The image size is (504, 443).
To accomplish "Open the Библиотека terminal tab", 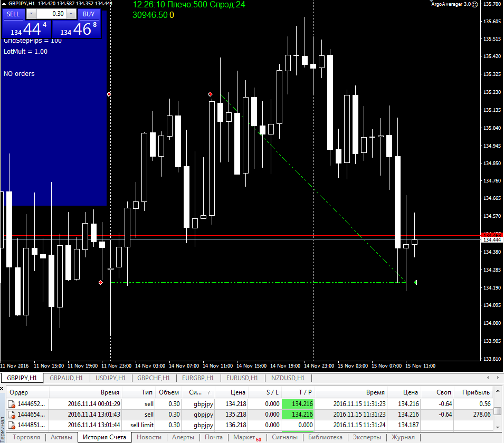I will pos(325,437).
